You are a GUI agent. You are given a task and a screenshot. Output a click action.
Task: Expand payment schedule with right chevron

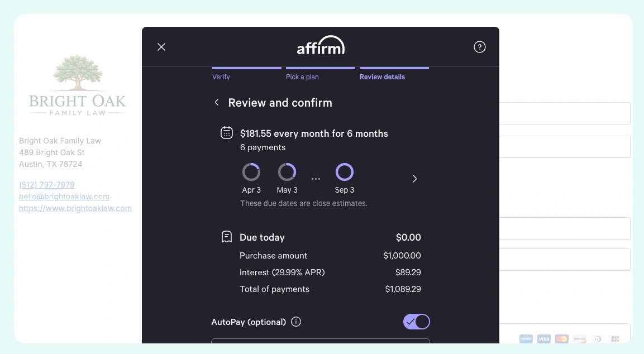[x=414, y=179]
